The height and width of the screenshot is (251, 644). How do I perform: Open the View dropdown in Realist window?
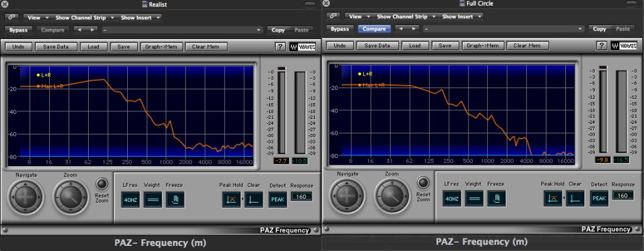pyautogui.click(x=37, y=18)
